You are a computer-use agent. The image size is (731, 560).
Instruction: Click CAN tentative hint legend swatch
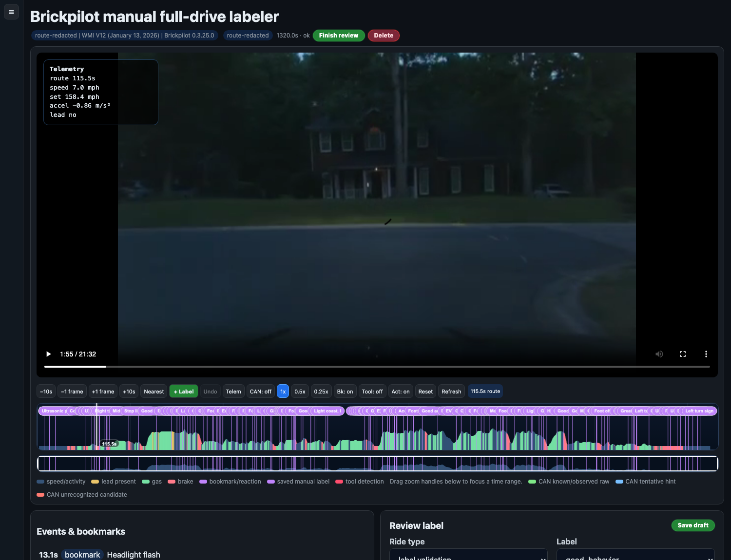point(619,482)
